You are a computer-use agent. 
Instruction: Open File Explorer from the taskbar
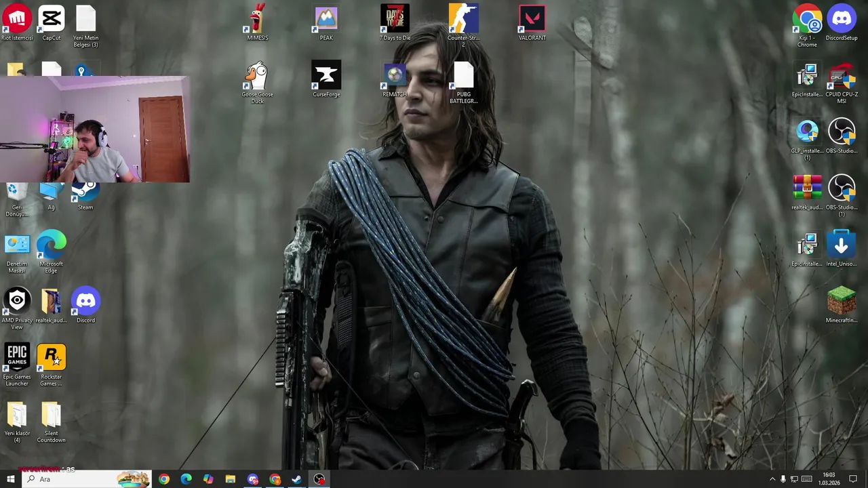[x=231, y=479]
